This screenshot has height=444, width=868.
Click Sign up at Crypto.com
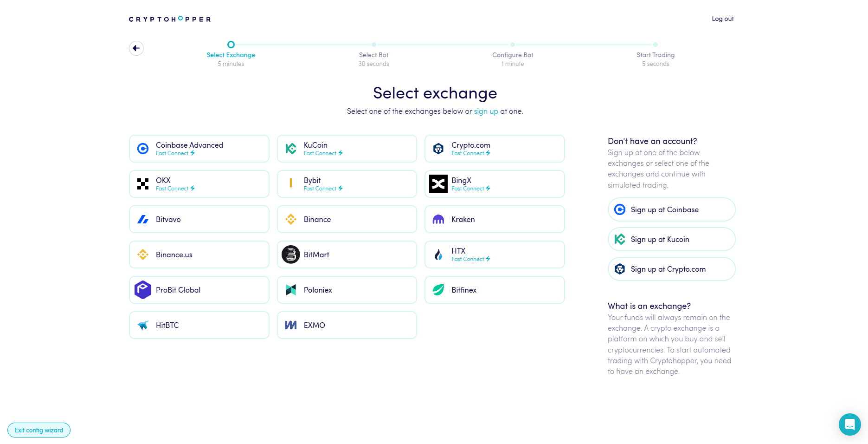point(671,269)
